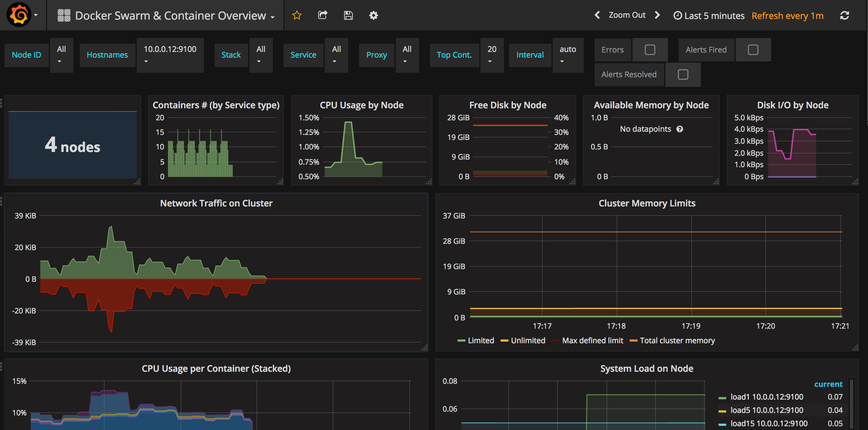Toggle the Alerts Fired checkbox
868x430 pixels.
click(753, 50)
